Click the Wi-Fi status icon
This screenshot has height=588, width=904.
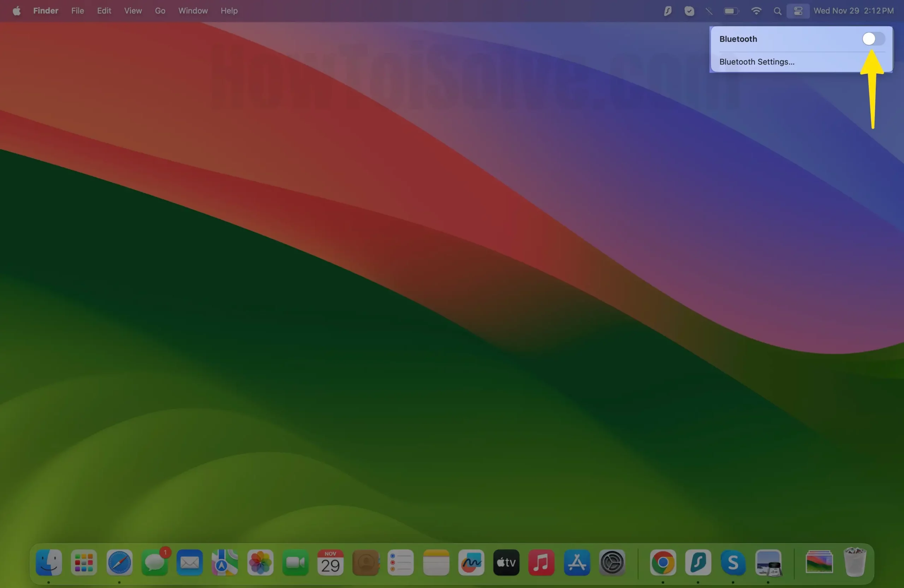[x=756, y=11]
